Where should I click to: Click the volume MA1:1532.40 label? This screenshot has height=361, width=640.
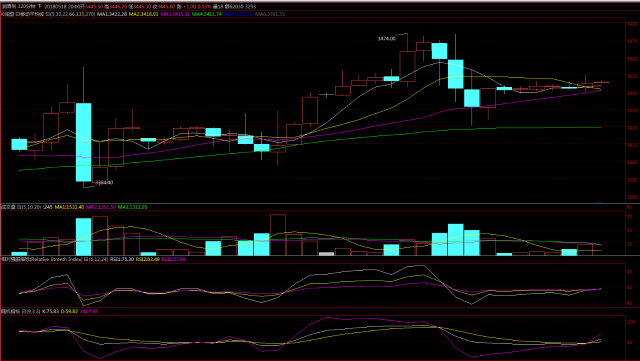point(69,207)
